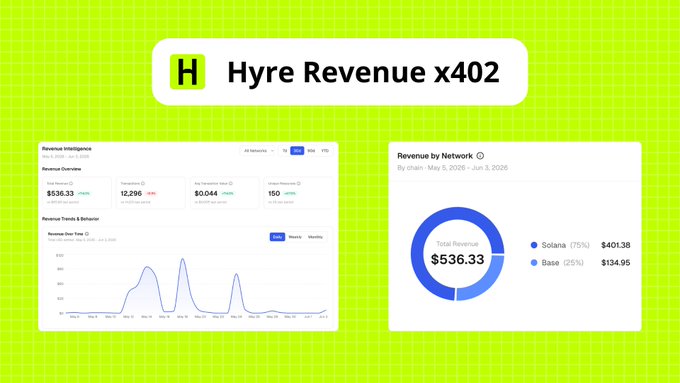Click the Revenue Intelligence heading

(66, 149)
